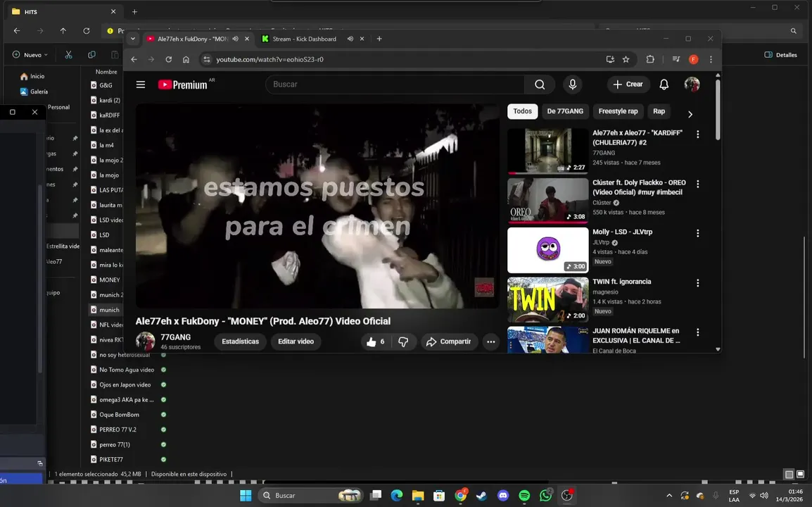Image resolution: width=812 pixels, height=507 pixels.
Task: Toggle the Detalles pane in File Explorer
Action: (780, 55)
